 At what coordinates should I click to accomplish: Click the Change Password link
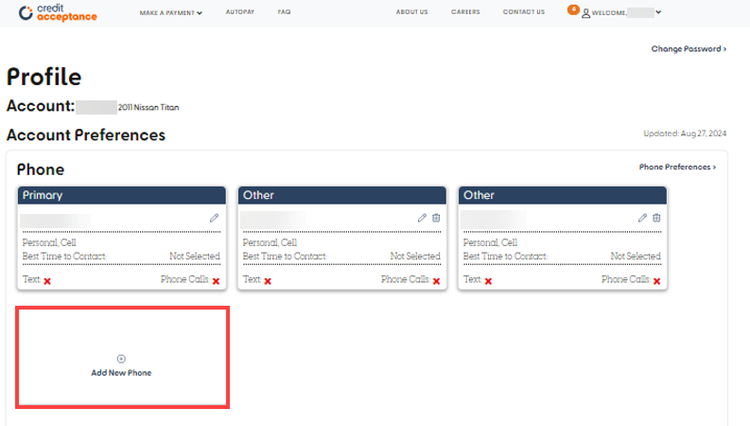pyautogui.click(x=688, y=48)
